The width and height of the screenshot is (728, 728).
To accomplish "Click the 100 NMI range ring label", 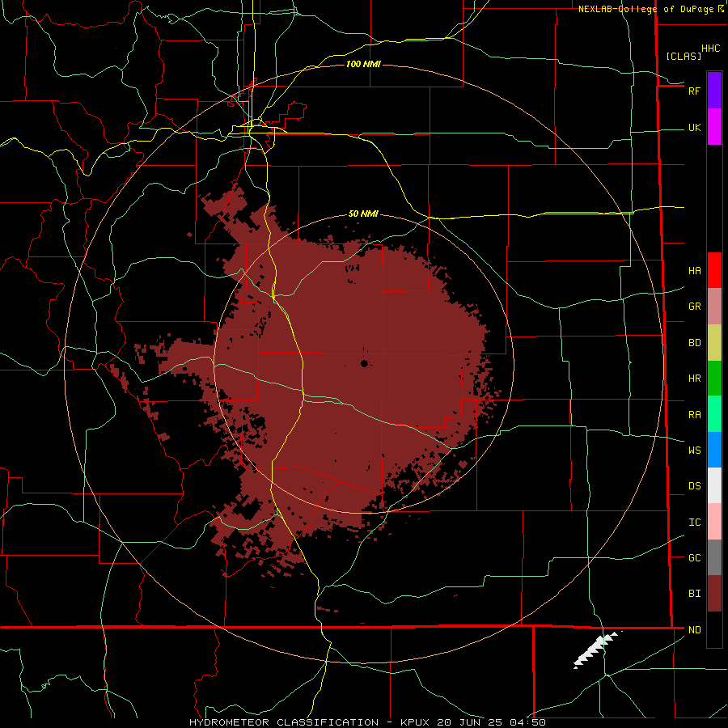I will (363, 64).
